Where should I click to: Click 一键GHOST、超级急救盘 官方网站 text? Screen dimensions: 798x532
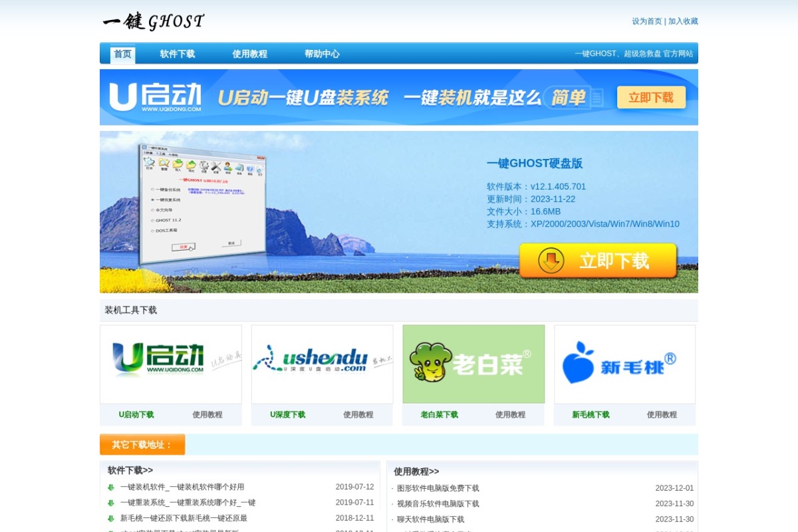pyautogui.click(x=634, y=54)
